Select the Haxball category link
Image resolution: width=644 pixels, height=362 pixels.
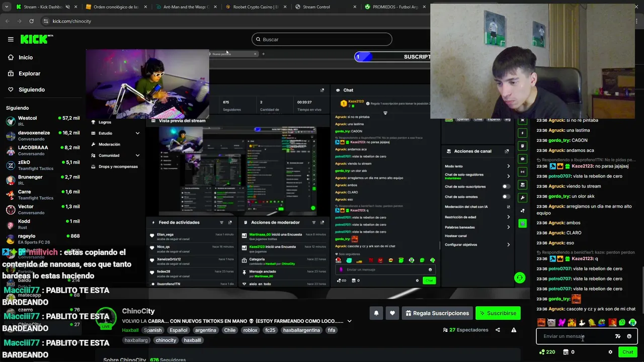[130, 330]
